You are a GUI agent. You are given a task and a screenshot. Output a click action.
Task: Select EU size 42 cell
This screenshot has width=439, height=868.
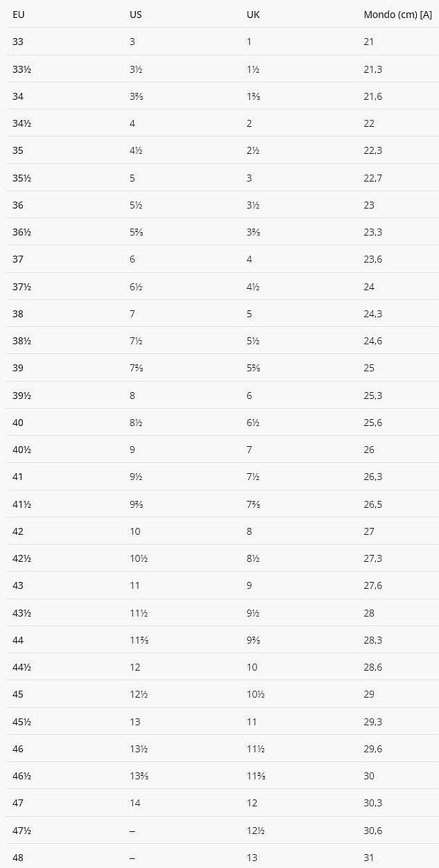pyautogui.click(x=18, y=531)
